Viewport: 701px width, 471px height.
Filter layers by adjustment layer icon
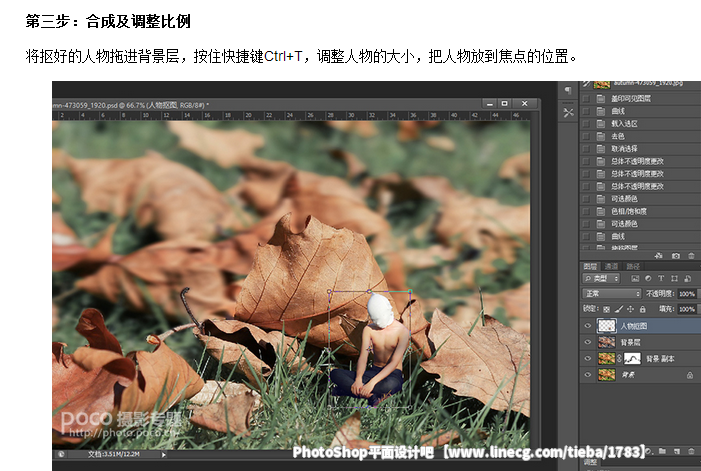[x=648, y=278]
